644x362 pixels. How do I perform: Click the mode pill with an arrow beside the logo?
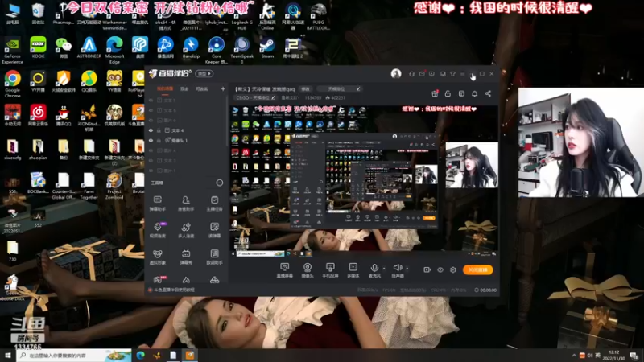pos(204,73)
